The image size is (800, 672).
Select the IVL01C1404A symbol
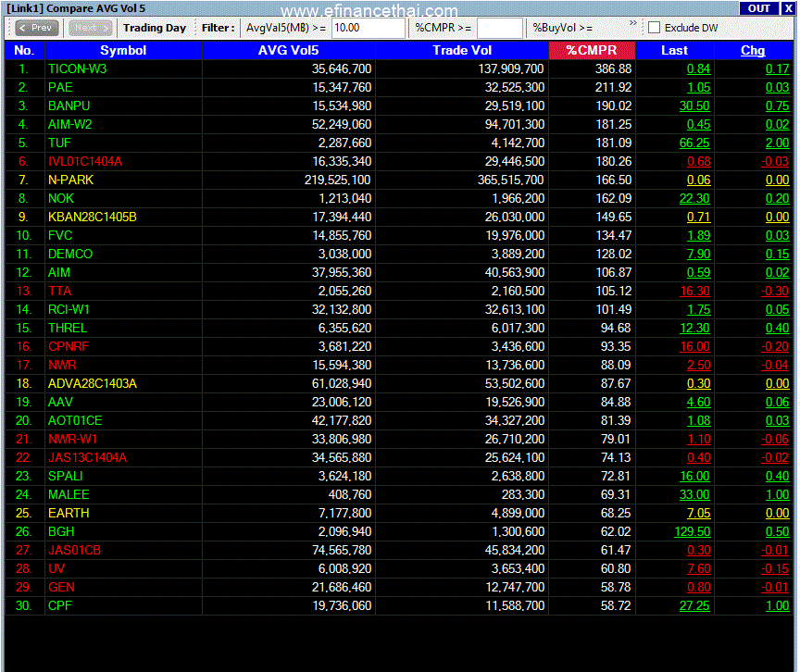(x=84, y=162)
